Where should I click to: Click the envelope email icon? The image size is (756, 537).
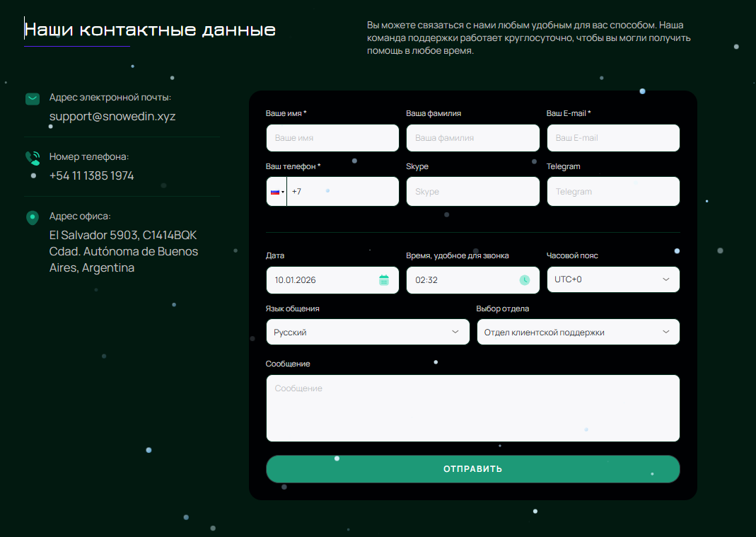point(33,99)
